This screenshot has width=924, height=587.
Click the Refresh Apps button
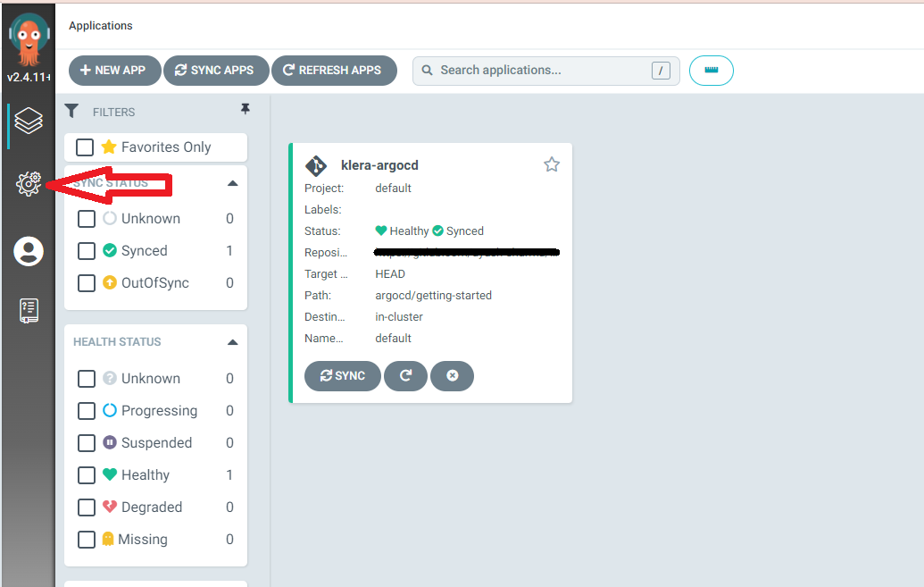(x=334, y=71)
